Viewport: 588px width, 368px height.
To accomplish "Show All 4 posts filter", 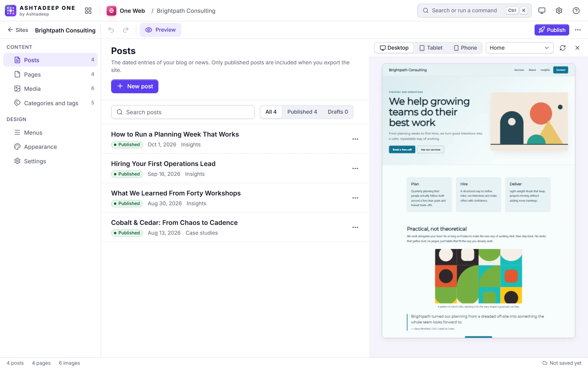I will coord(271,112).
